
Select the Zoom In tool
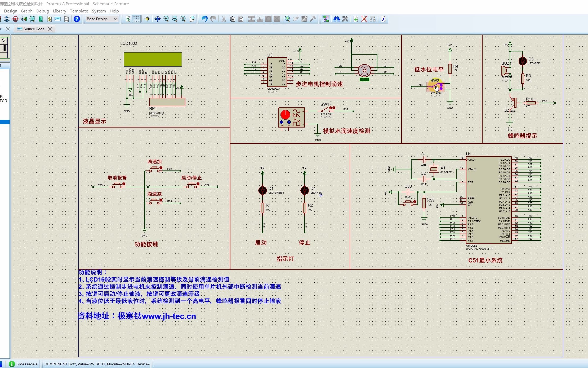166,19
